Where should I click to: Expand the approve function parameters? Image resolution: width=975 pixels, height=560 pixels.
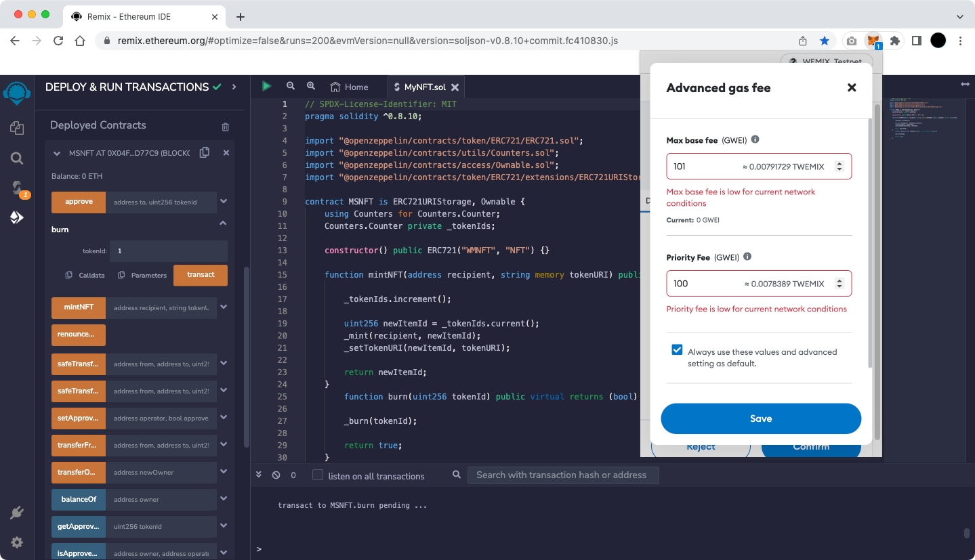click(224, 202)
